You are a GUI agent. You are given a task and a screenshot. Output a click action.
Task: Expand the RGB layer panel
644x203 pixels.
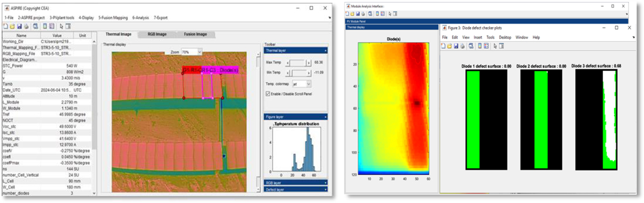point(296,182)
